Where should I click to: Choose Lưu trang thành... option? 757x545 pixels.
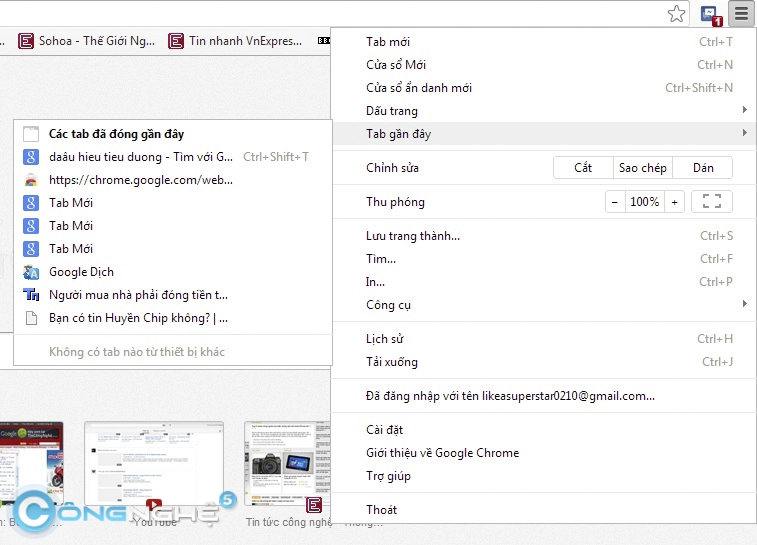point(544,236)
